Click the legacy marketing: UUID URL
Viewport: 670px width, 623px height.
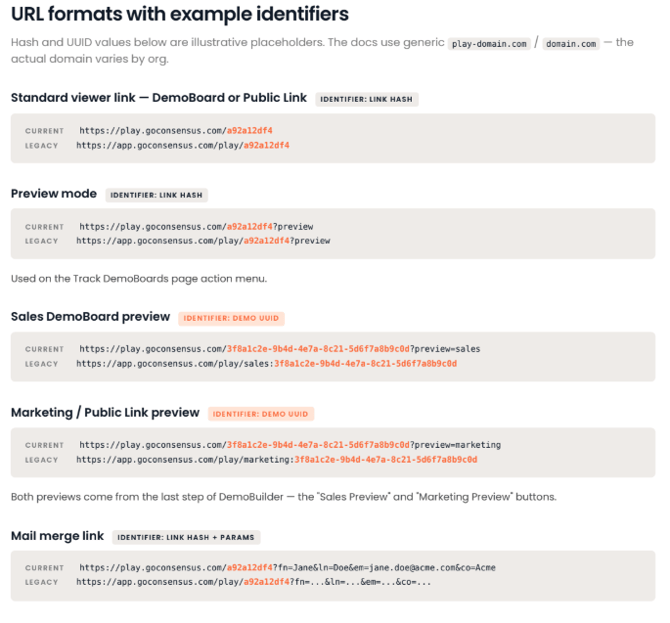(277, 460)
